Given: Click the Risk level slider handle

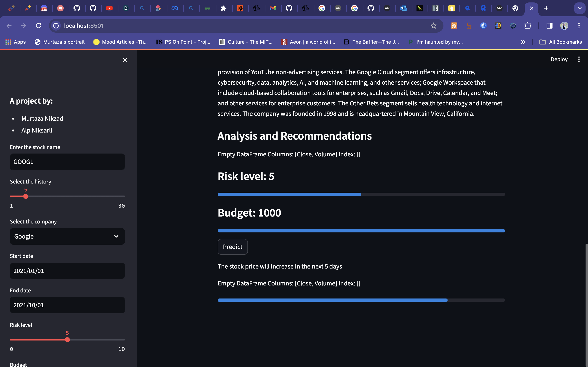Looking at the screenshot, I should tap(68, 339).
